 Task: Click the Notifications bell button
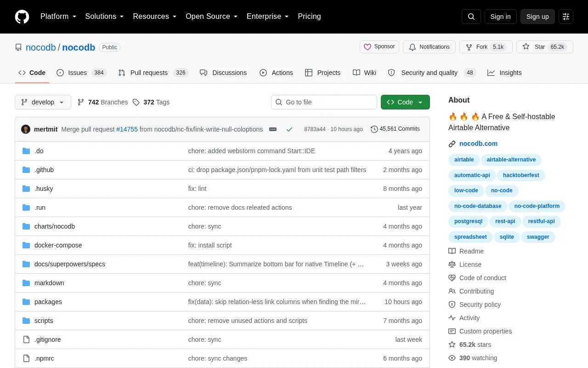tap(429, 47)
